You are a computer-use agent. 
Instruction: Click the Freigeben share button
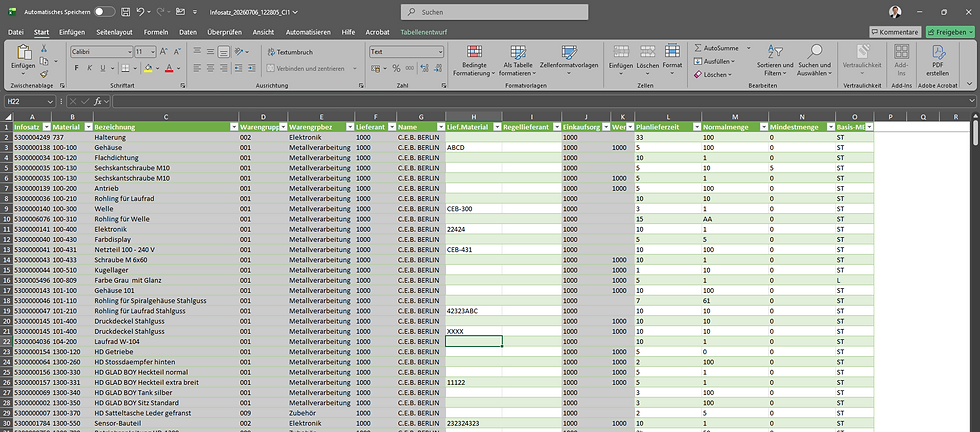(x=950, y=32)
